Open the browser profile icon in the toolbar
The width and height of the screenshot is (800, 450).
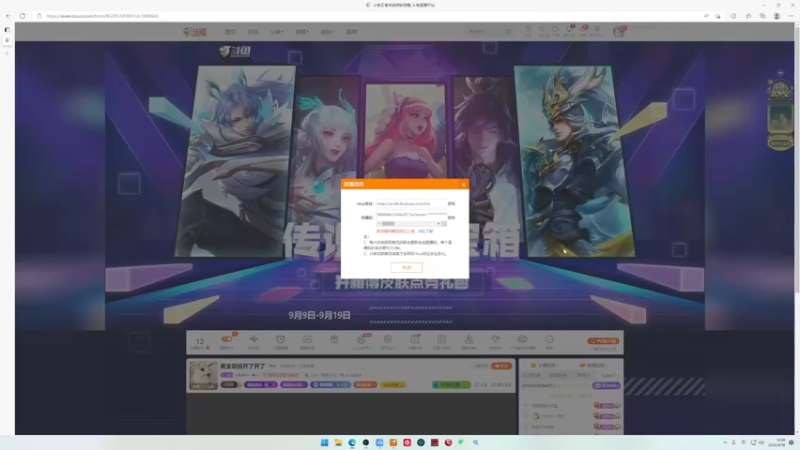tap(777, 16)
